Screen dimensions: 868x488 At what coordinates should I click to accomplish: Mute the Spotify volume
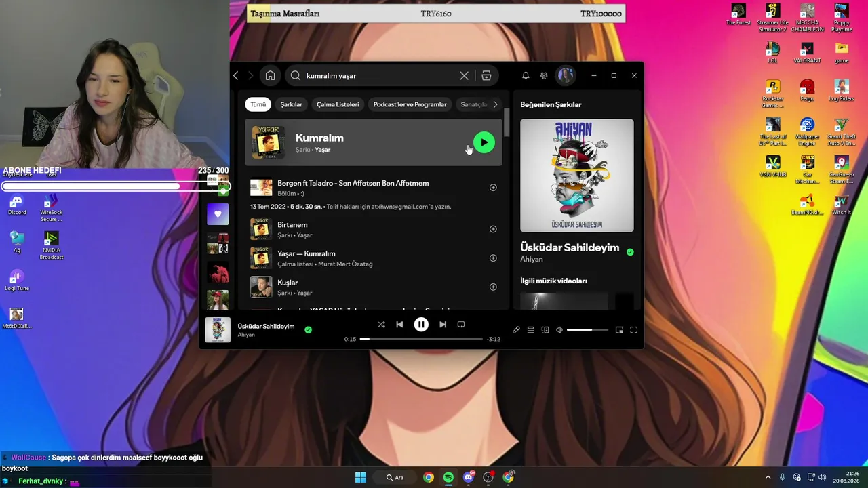pos(559,330)
